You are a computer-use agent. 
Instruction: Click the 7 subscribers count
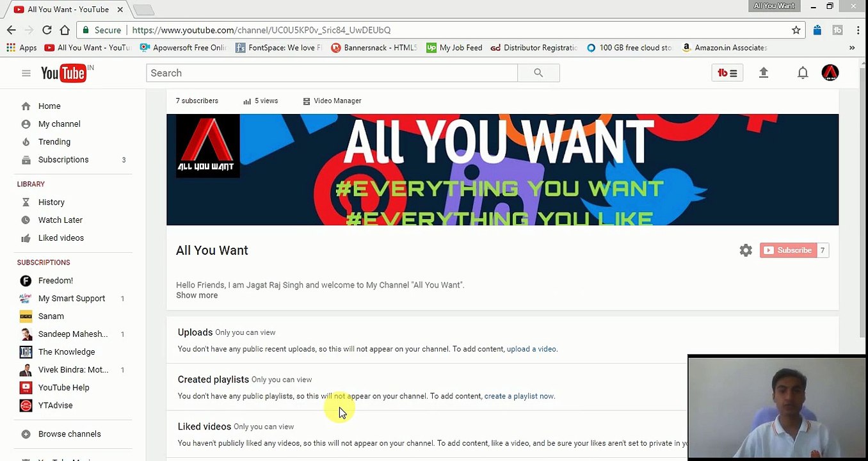(x=197, y=101)
